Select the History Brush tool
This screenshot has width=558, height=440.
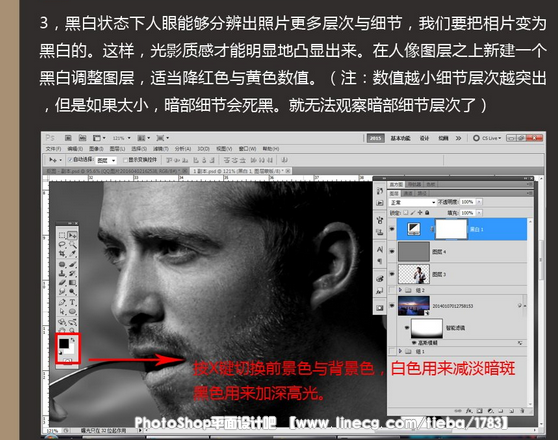coord(72,273)
